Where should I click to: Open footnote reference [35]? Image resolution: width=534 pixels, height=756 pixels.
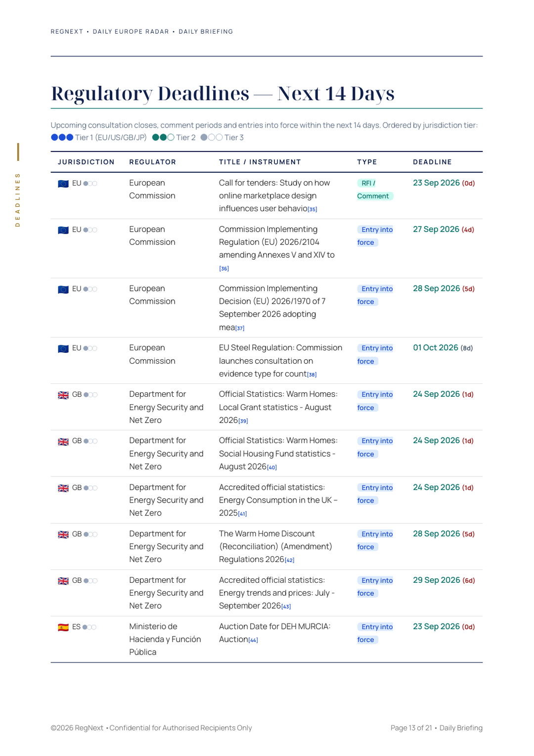312,209
